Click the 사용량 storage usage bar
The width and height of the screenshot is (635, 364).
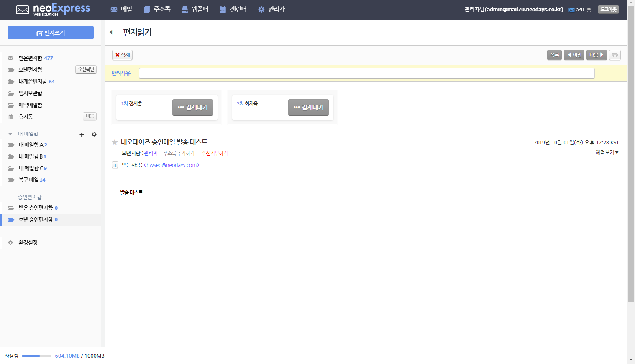(x=37, y=356)
